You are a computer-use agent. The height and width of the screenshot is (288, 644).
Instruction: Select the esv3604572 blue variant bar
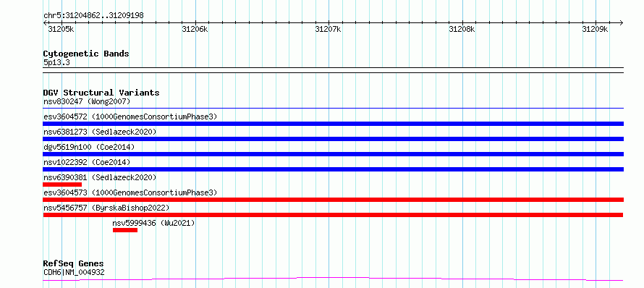pyautogui.click(x=333, y=124)
